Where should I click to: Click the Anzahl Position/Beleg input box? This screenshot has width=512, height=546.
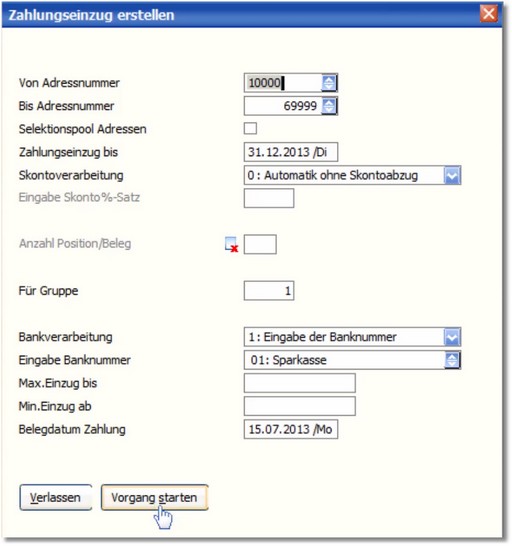(260, 244)
